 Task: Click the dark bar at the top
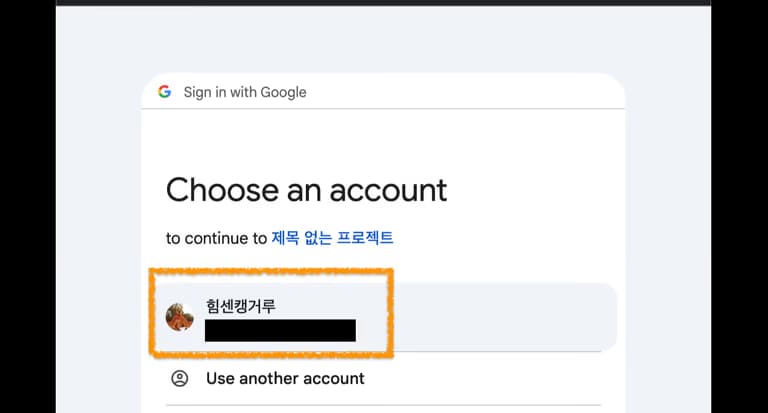[x=384, y=3]
